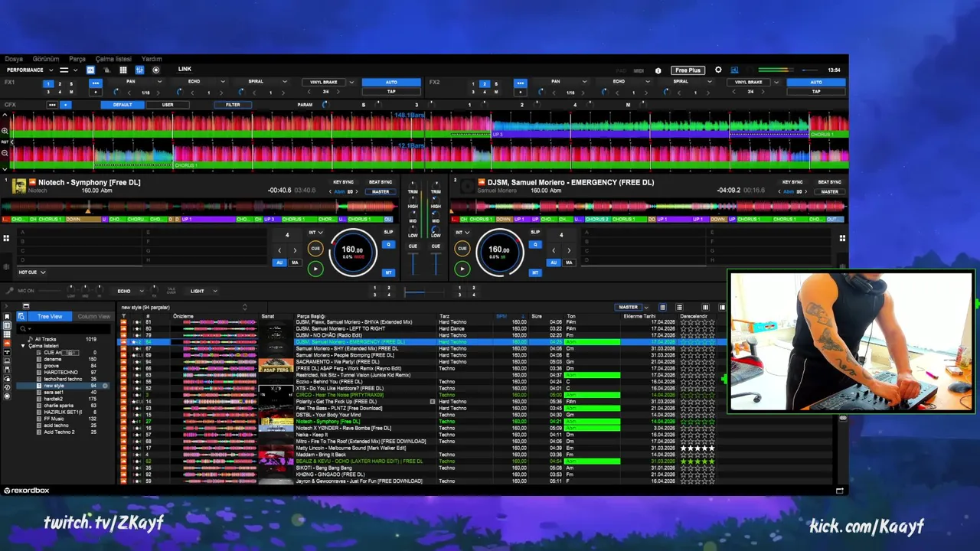Open the recording panel icon

point(156,70)
